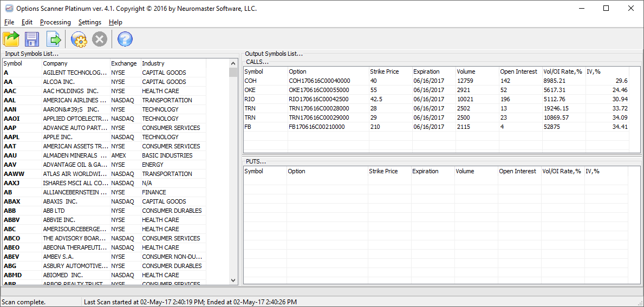The image size is (644, 307).
Task: Select symbol ABG in input list
Action: 10,266
